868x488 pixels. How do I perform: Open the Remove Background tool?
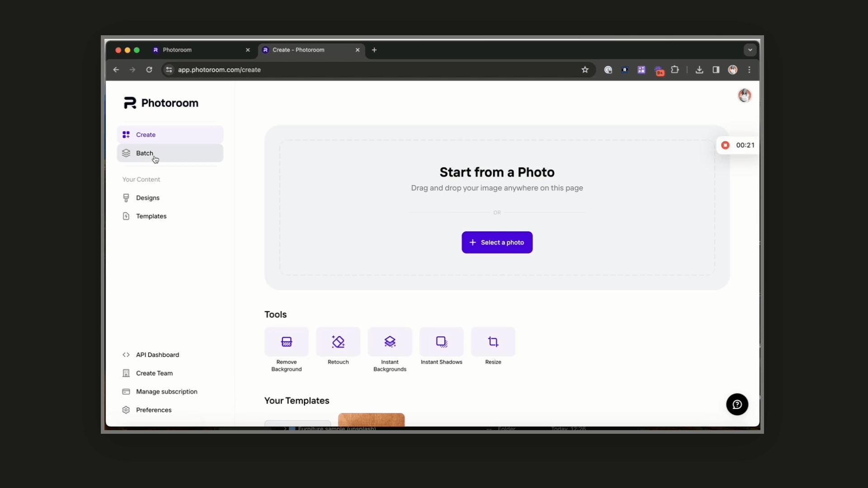click(x=287, y=350)
